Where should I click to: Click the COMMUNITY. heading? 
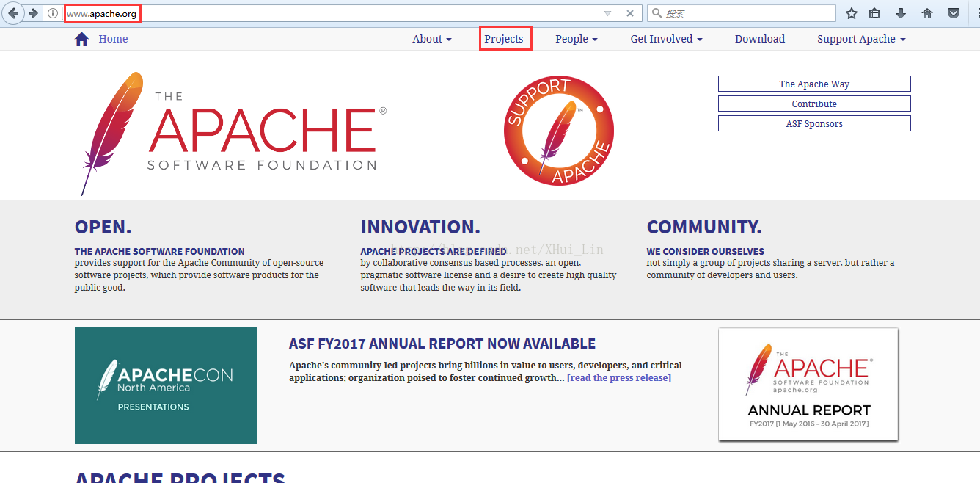[704, 227]
